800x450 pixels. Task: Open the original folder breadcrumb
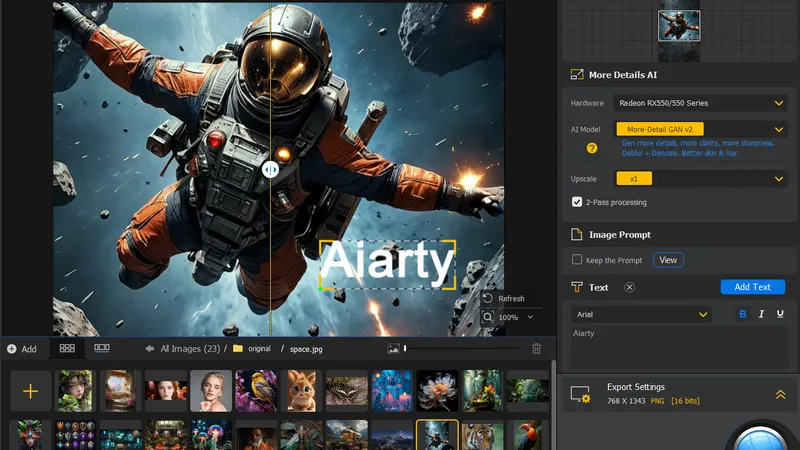[x=259, y=349]
